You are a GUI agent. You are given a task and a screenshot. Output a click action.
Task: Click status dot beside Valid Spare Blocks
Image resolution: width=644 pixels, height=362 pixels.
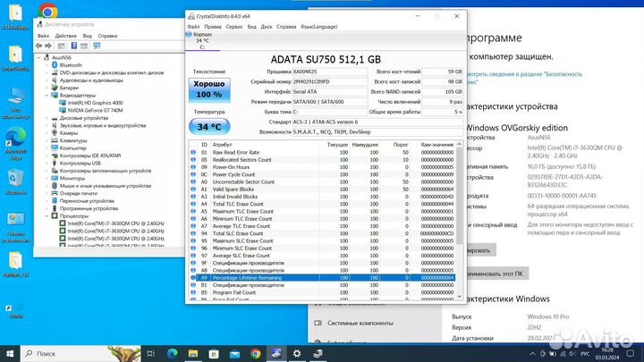pos(193,189)
